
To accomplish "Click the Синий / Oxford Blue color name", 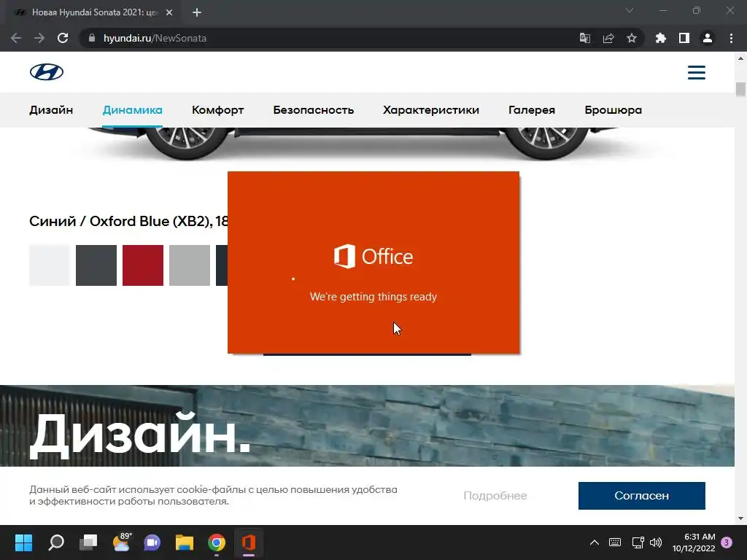I will [x=128, y=221].
